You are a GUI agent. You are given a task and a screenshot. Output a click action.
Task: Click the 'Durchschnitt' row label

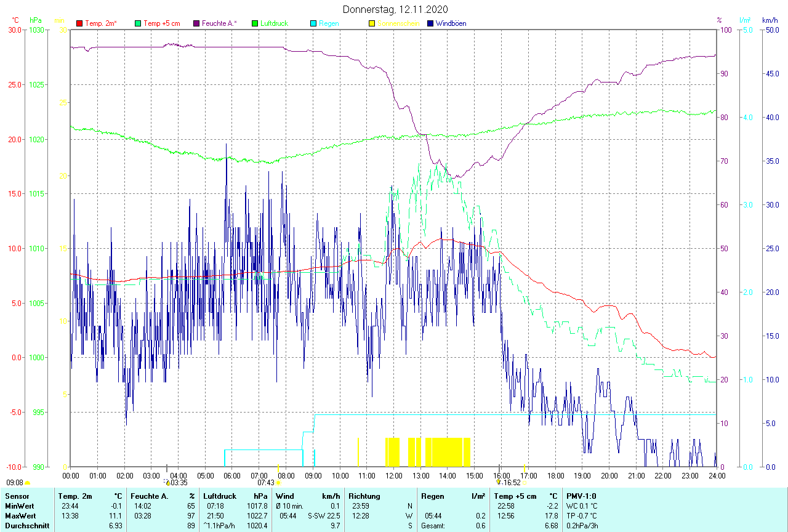coord(27,526)
